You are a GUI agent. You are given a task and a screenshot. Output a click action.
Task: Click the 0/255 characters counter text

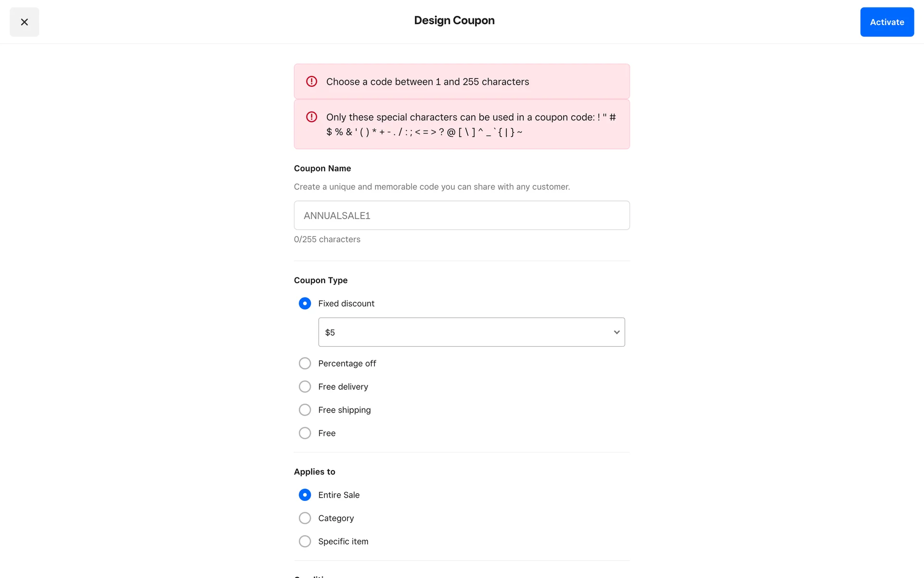[327, 239]
